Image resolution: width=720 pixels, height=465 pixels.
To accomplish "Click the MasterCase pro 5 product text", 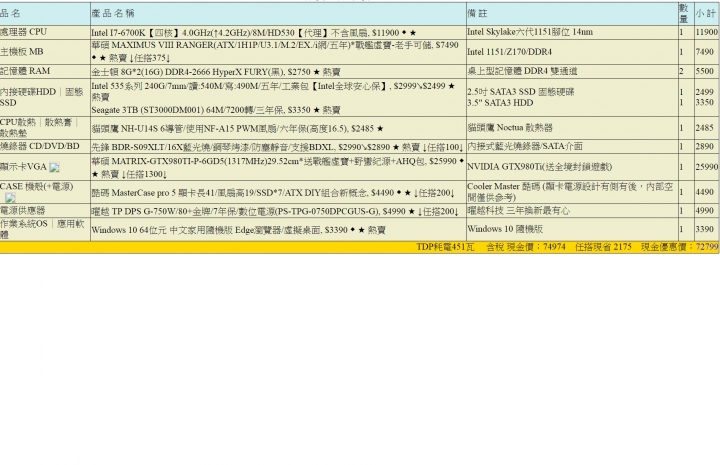I will (x=273, y=193).
